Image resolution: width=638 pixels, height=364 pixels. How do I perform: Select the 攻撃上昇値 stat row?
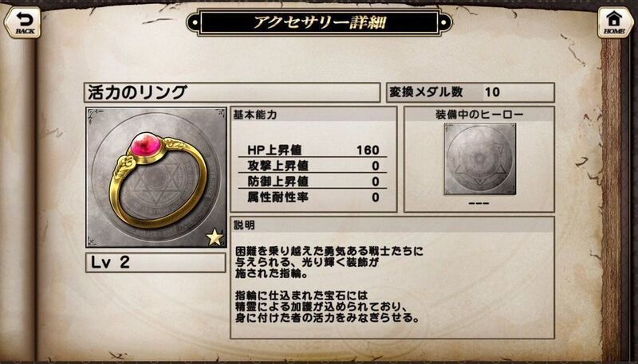(x=313, y=166)
